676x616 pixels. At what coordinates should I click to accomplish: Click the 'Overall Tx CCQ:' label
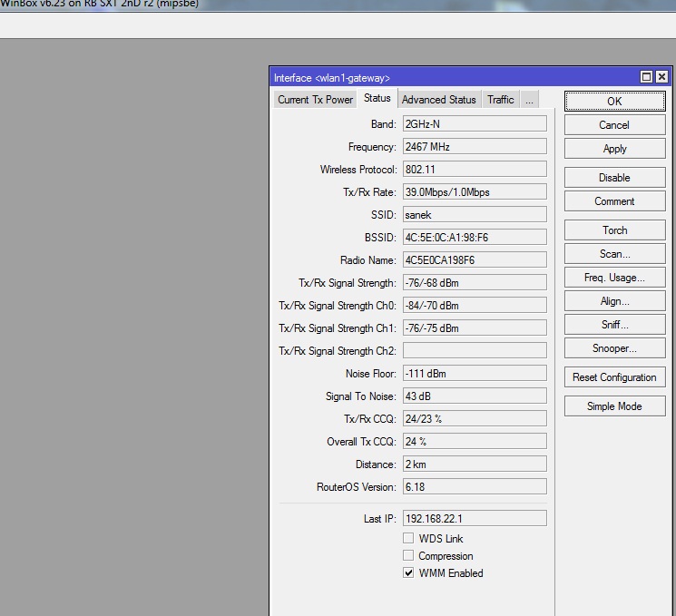click(361, 442)
